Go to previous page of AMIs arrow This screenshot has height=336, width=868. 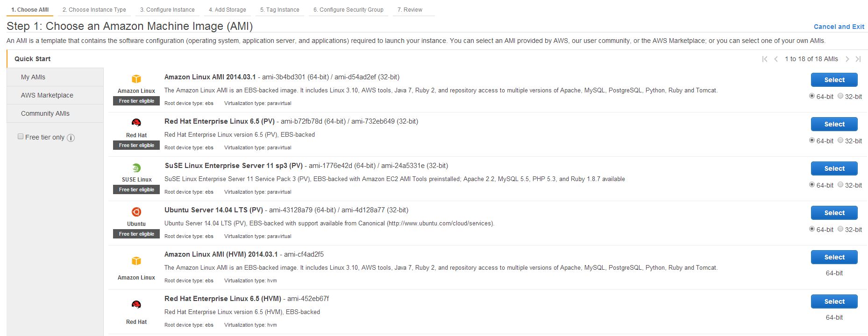click(776, 59)
